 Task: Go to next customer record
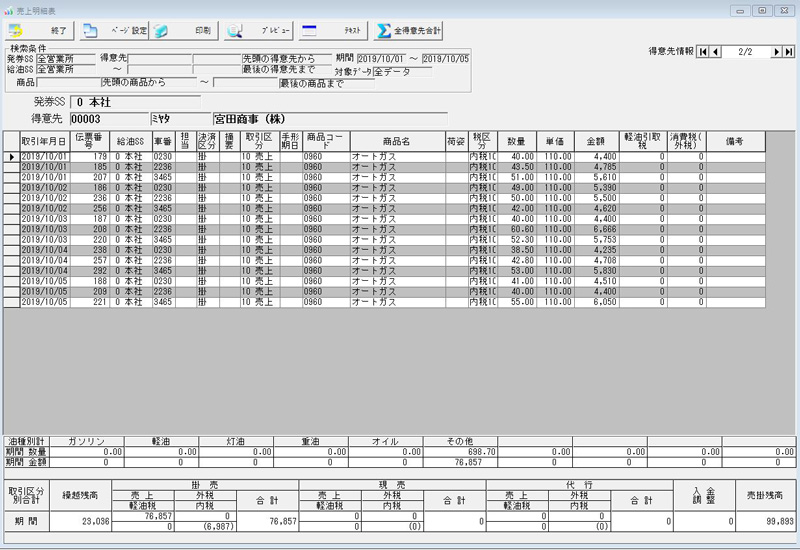click(776, 51)
